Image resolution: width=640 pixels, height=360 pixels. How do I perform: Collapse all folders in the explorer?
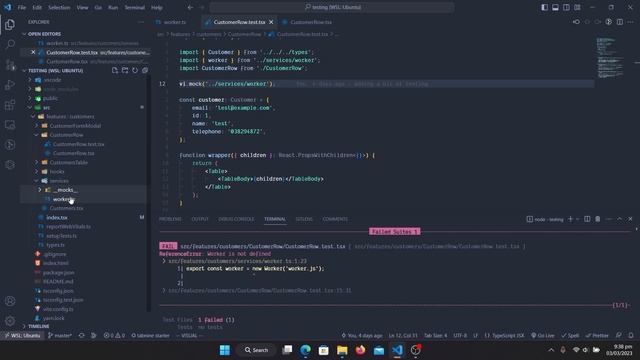click(145, 71)
